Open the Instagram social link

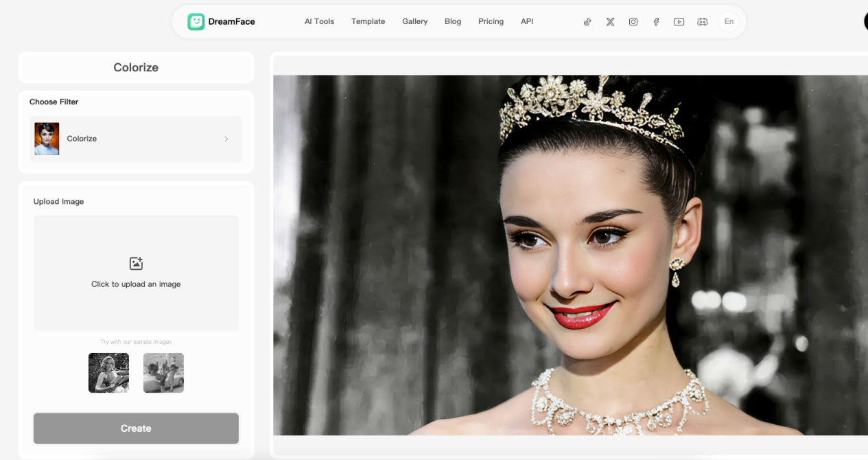coord(633,21)
